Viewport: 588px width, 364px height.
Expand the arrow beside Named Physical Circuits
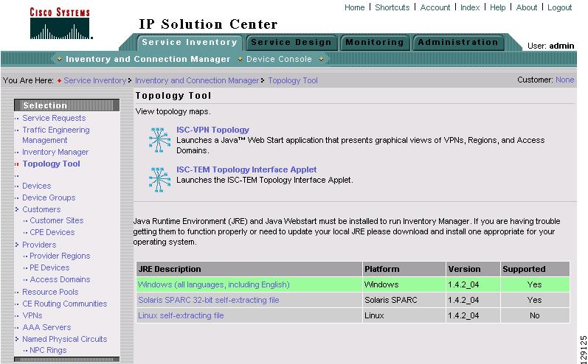point(17,339)
